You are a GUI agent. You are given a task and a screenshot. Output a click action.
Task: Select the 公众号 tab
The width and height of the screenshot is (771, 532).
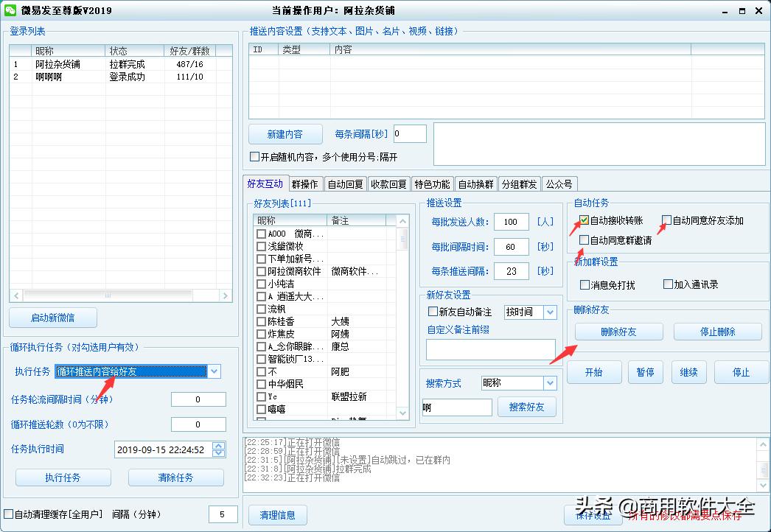(560, 183)
